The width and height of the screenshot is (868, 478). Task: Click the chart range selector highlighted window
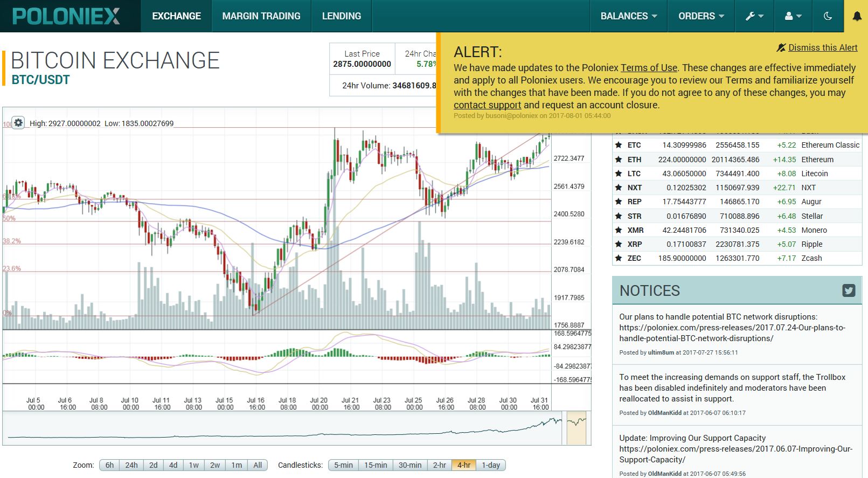(x=576, y=428)
